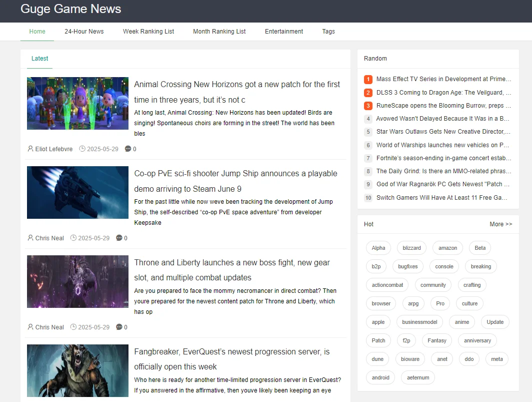Select the Latest tab

(x=39, y=59)
